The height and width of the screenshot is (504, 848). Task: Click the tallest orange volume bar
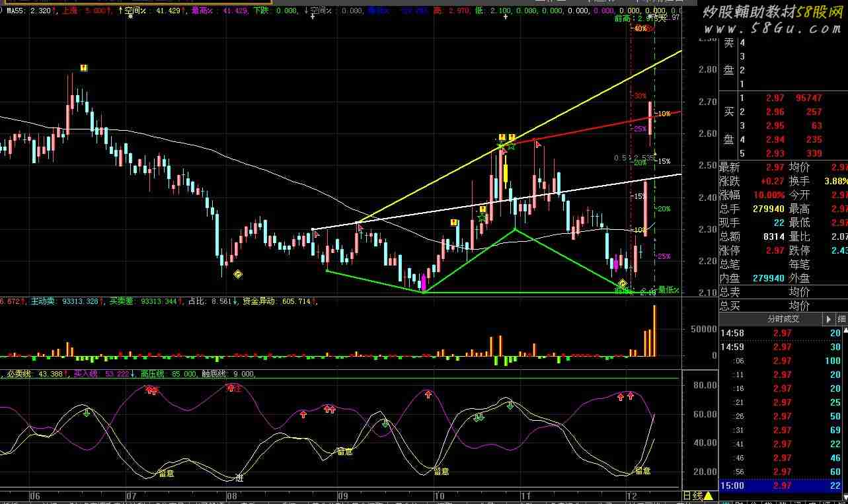click(654, 330)
